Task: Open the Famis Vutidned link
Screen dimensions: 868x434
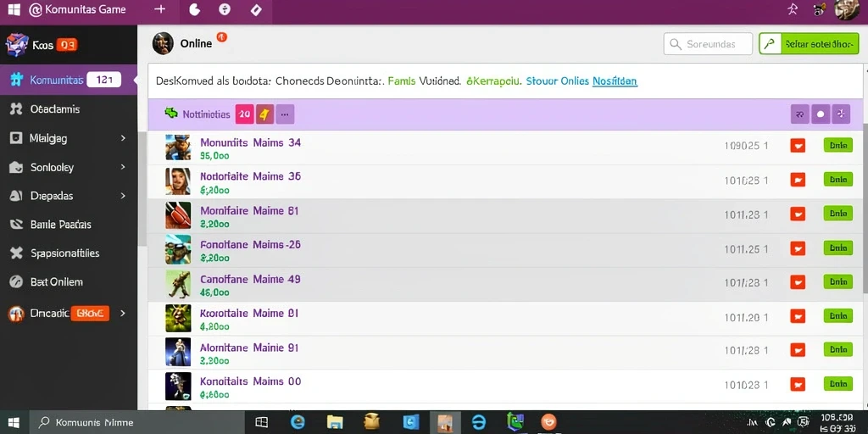Action: click(x=424, y=81)
